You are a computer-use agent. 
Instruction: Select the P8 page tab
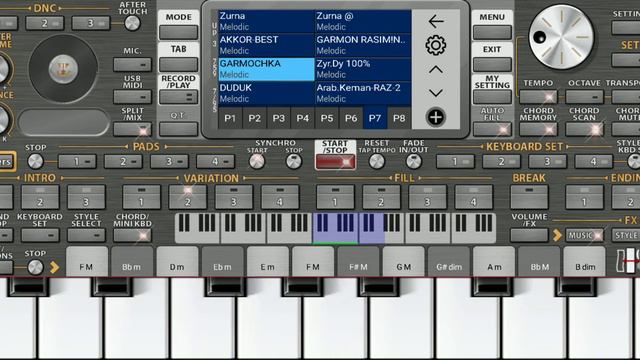(x=399, y=118)
